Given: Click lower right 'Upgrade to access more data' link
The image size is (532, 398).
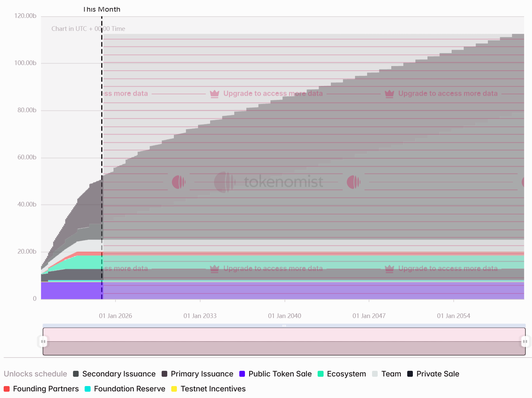Looking at the screenshot, I should 448,268.
